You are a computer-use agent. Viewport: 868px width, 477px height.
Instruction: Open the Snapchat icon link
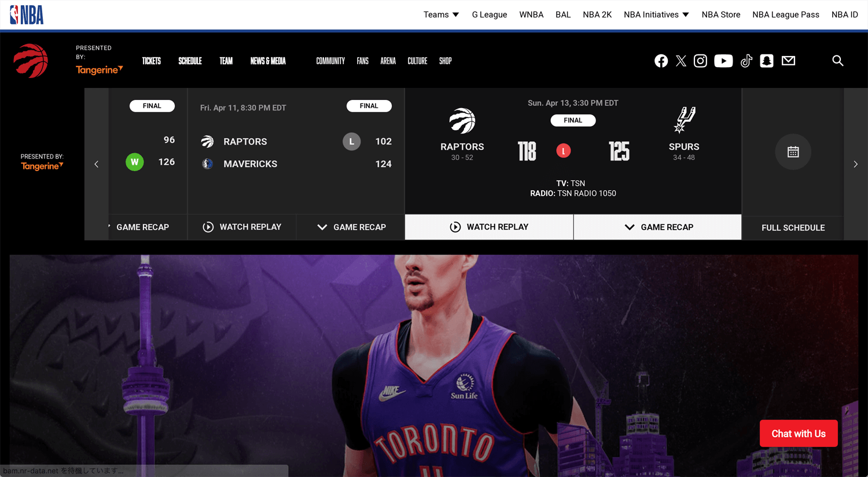tap(767, 61)
